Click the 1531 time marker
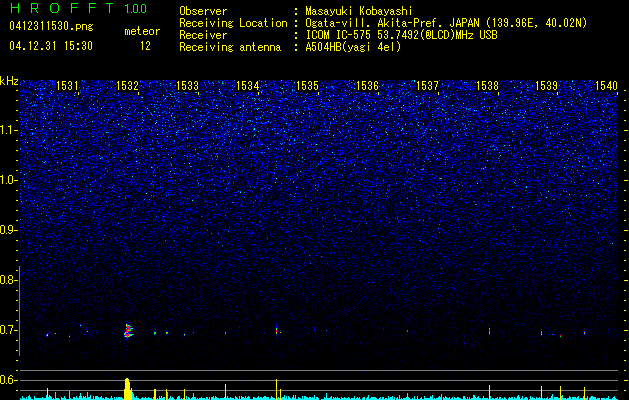 click(67, 85)
